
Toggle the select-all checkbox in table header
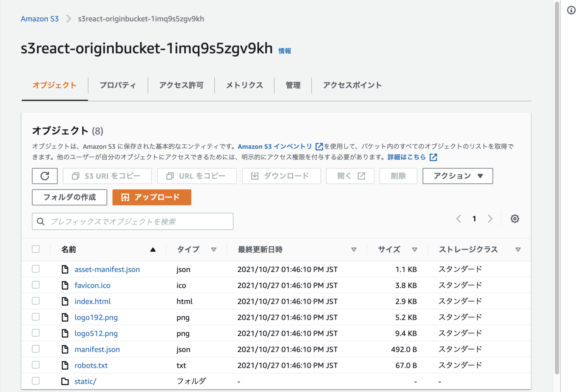36,249
